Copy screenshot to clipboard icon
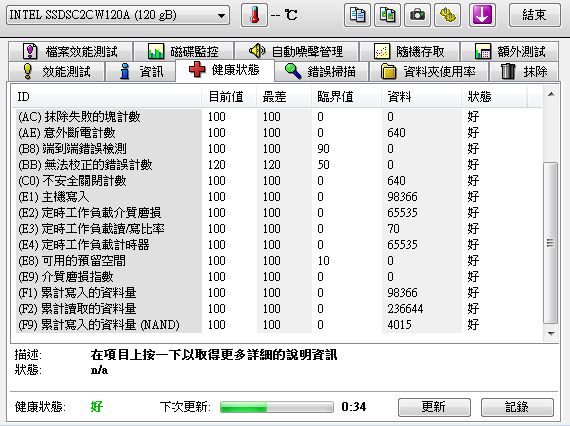The width and height of the screenshot is (570, 426). tap(388, 15)
